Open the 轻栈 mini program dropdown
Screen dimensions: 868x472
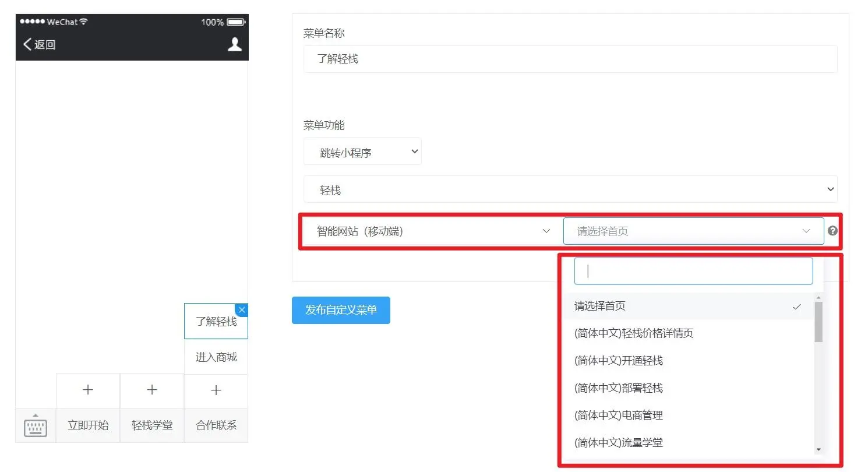[570, 189]
